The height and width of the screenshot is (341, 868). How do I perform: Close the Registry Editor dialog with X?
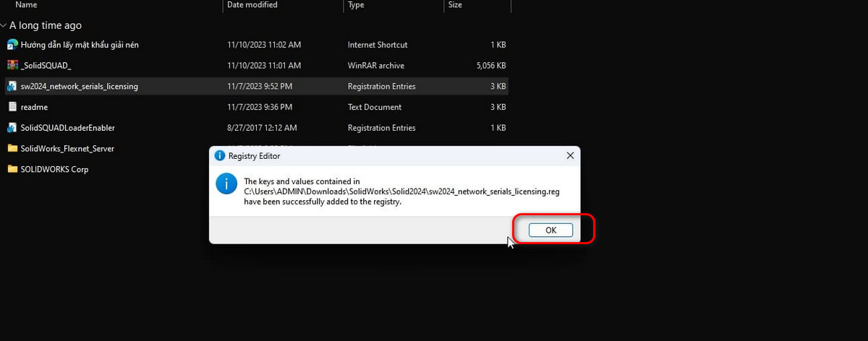(x=570, y=155)
